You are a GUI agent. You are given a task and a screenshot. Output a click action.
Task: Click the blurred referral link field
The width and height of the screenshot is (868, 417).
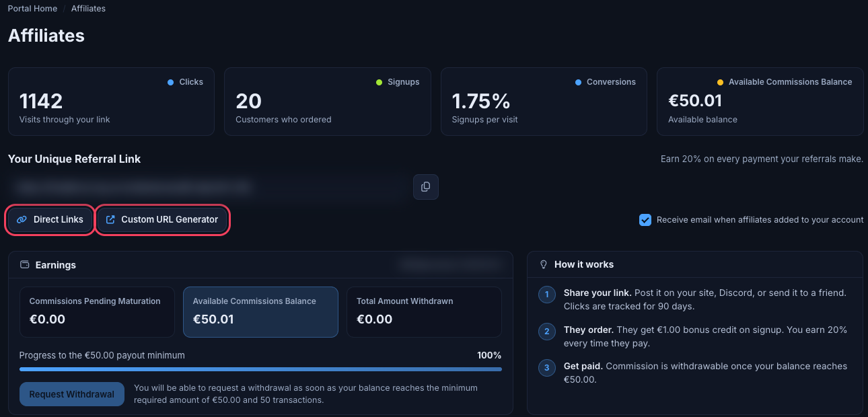[208, 187]
